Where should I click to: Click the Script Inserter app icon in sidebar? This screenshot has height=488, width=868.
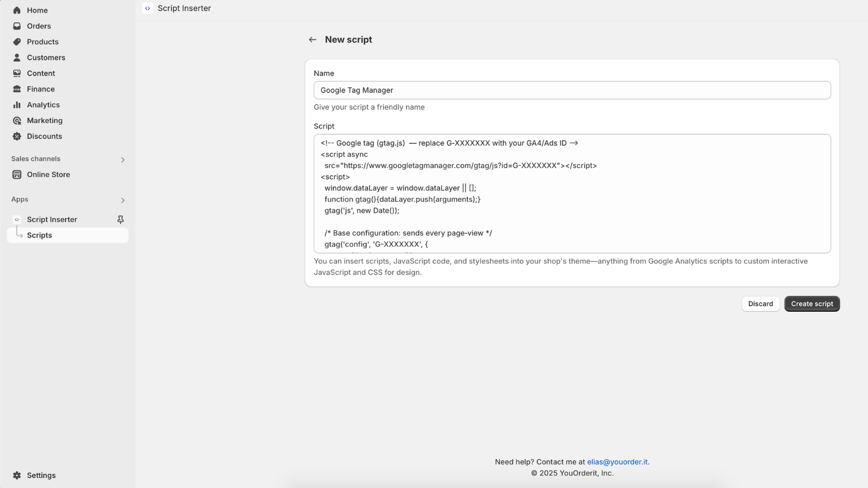coord(17,220)
